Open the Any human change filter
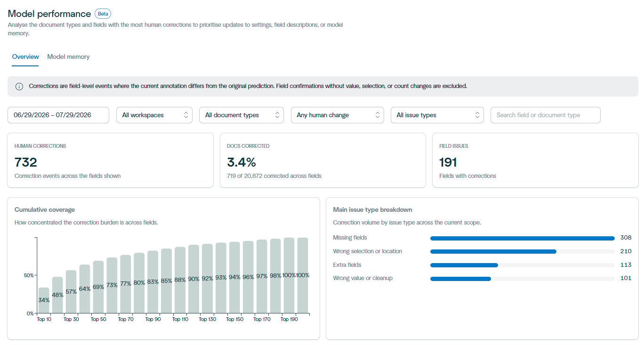 click(338, 115)
